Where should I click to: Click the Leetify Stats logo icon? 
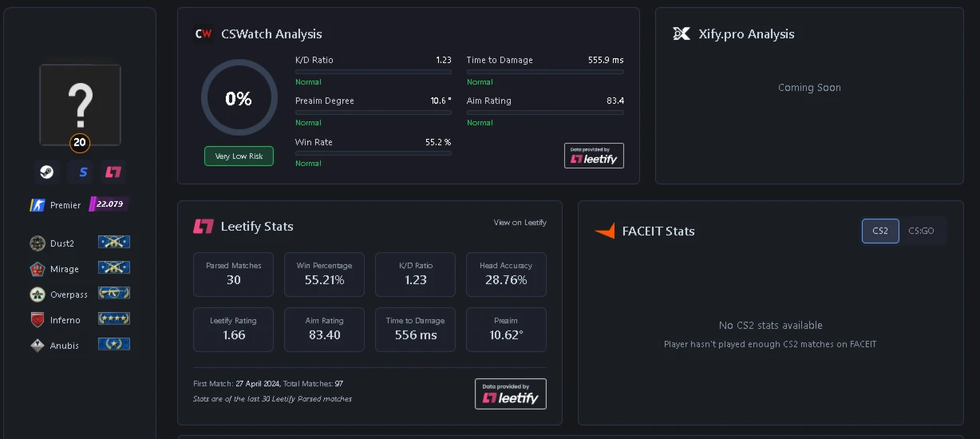click(x=204, y=227)
